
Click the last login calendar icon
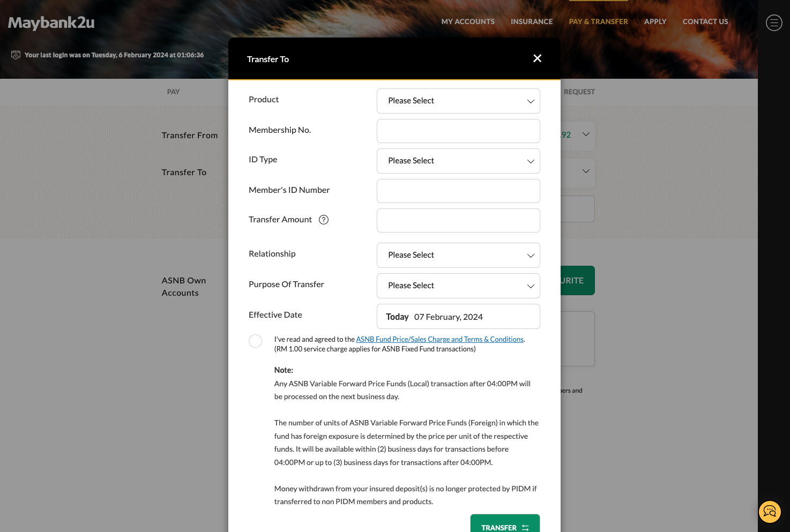(x=16, y=55)
